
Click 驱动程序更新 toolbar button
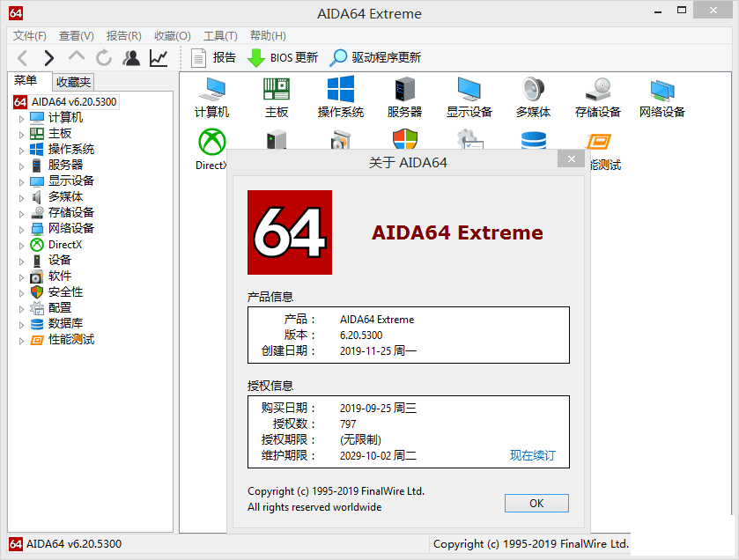(375, 58)
